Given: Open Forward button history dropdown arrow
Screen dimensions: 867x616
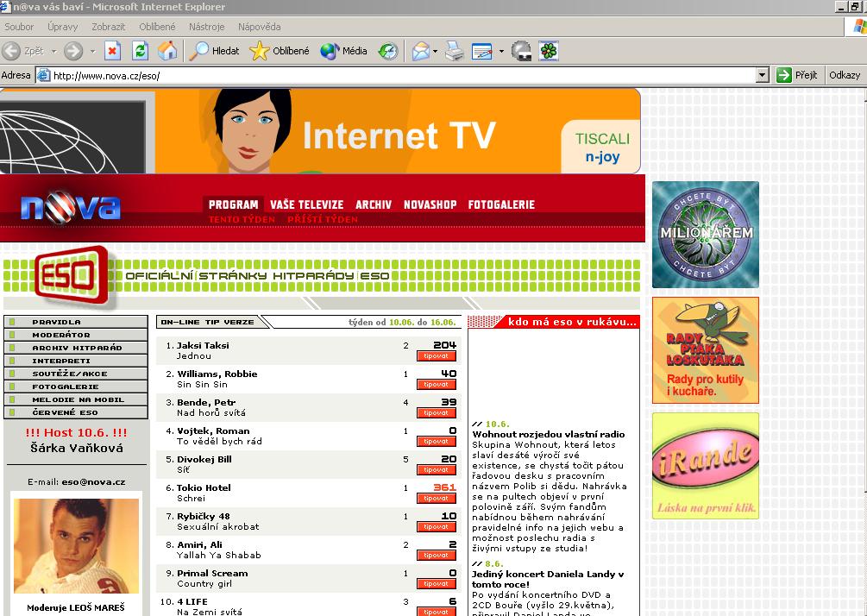Looking at the screenshot, I should point(93,52).
